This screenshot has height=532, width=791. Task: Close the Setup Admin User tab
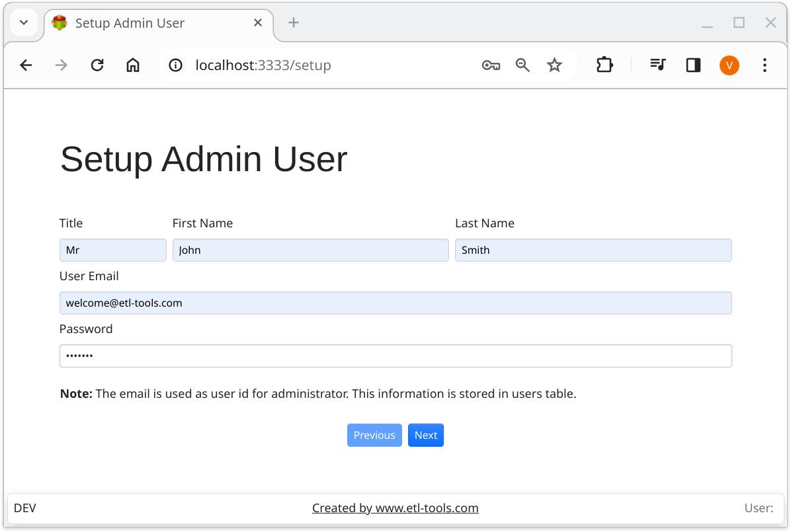point(258,22)
